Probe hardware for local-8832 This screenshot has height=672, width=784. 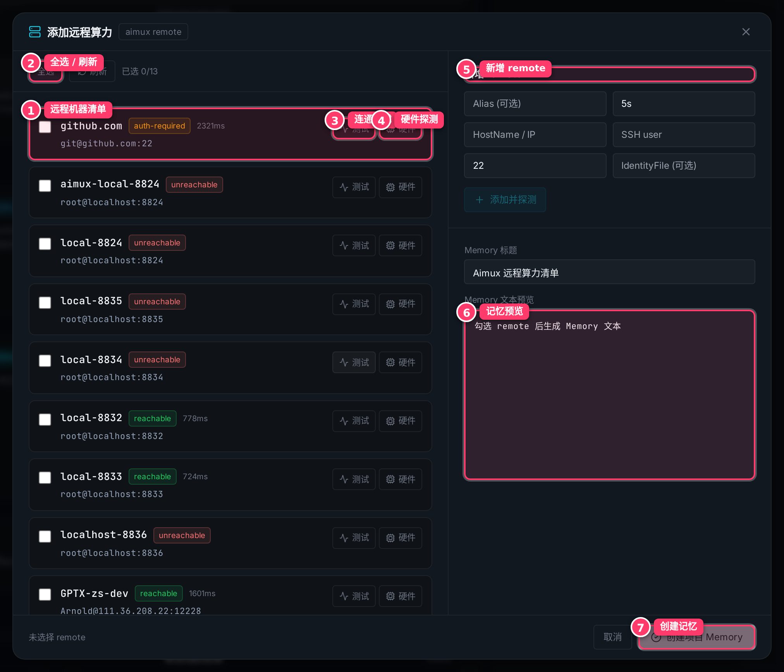tap(400, 421)
